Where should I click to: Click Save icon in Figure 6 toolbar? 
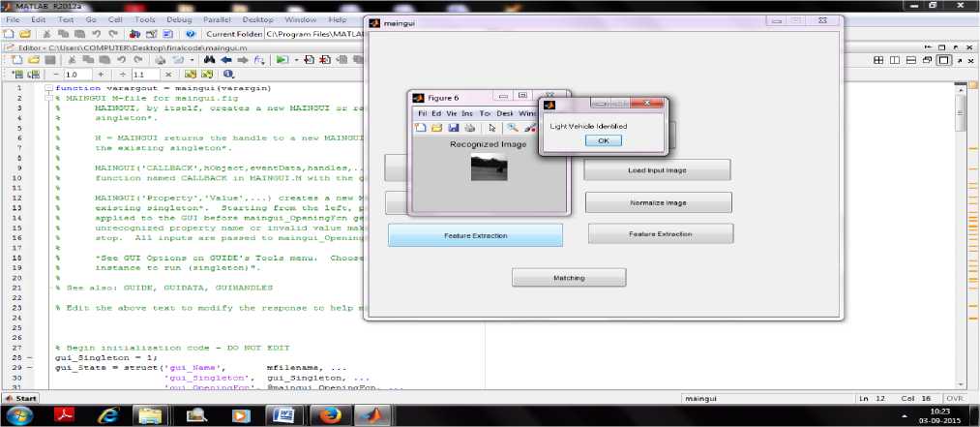coord(453,128)
